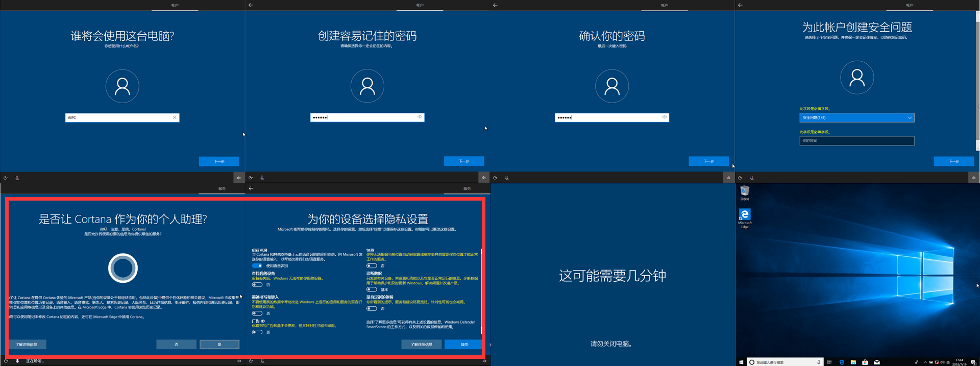Turn off the 使用语音识别 toggle
The width and height of the screenshot is (980, 366).
tap(257, 266)
